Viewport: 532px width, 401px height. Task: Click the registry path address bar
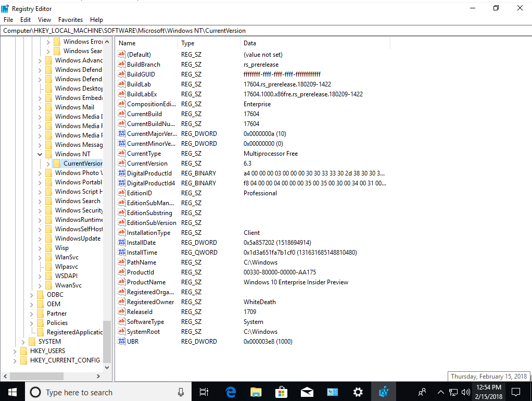pos(266,31)
